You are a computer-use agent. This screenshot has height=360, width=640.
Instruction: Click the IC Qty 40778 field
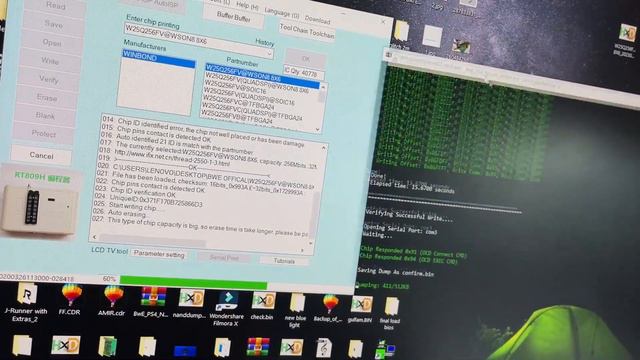tap(304, 73)
